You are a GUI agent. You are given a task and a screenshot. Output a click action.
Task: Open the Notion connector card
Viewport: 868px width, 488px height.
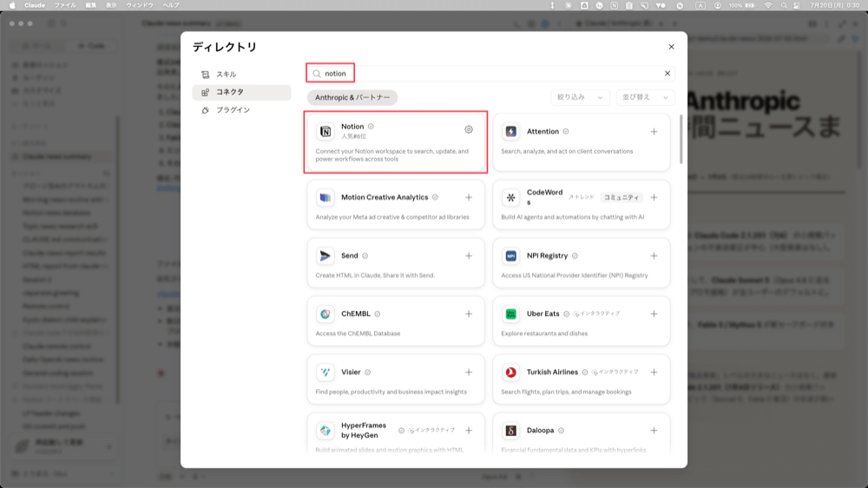[396, 142]
